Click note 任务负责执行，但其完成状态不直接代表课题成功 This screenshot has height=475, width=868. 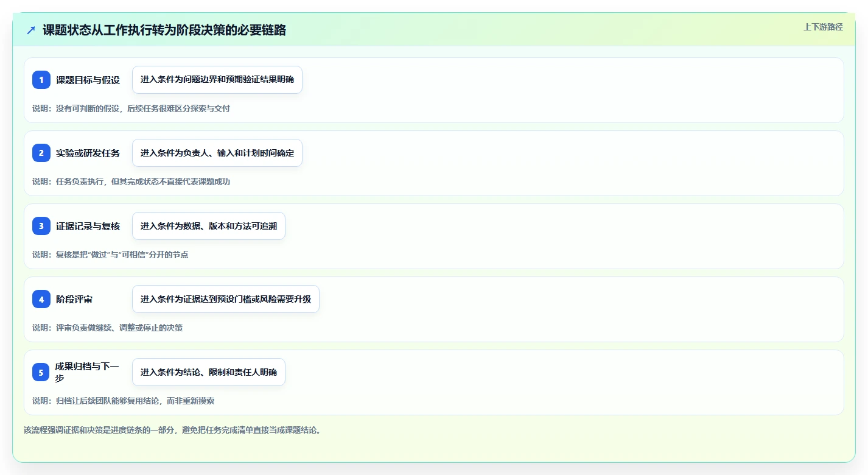[x=143, y=181]
